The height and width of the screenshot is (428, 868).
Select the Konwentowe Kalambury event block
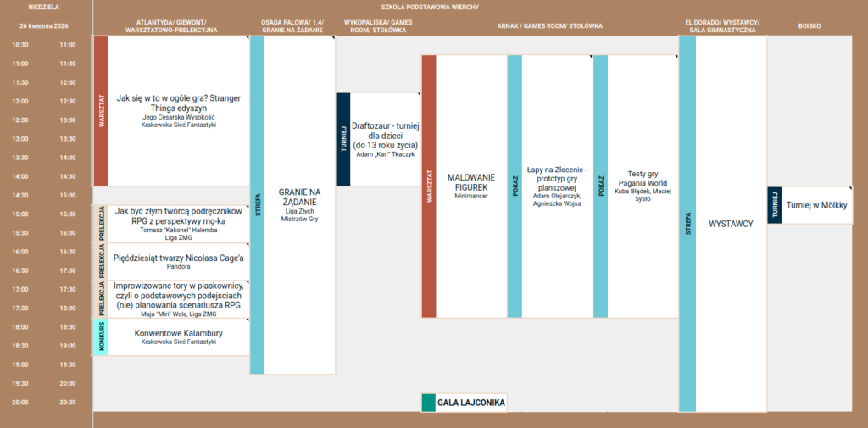point(179,336)
